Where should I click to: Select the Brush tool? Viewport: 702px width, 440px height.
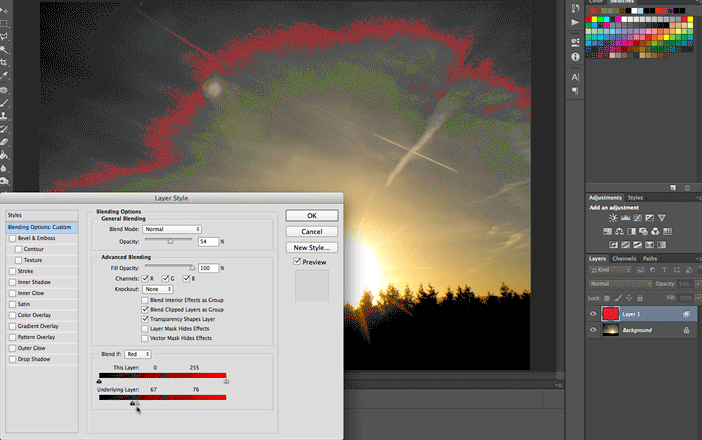[4, 103]
